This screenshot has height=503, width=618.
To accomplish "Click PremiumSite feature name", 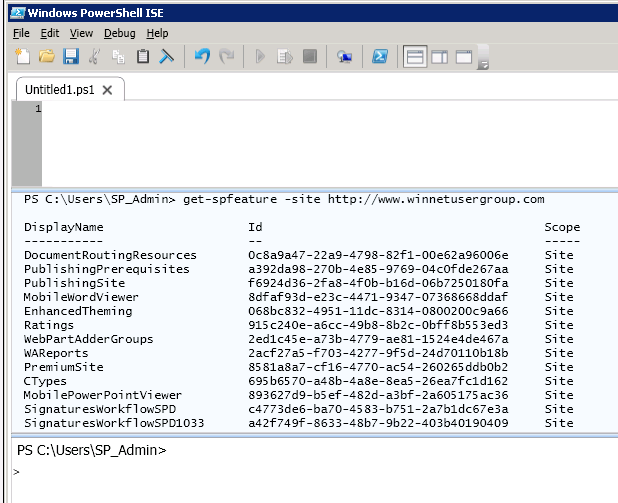I will [x=63, y=367].
